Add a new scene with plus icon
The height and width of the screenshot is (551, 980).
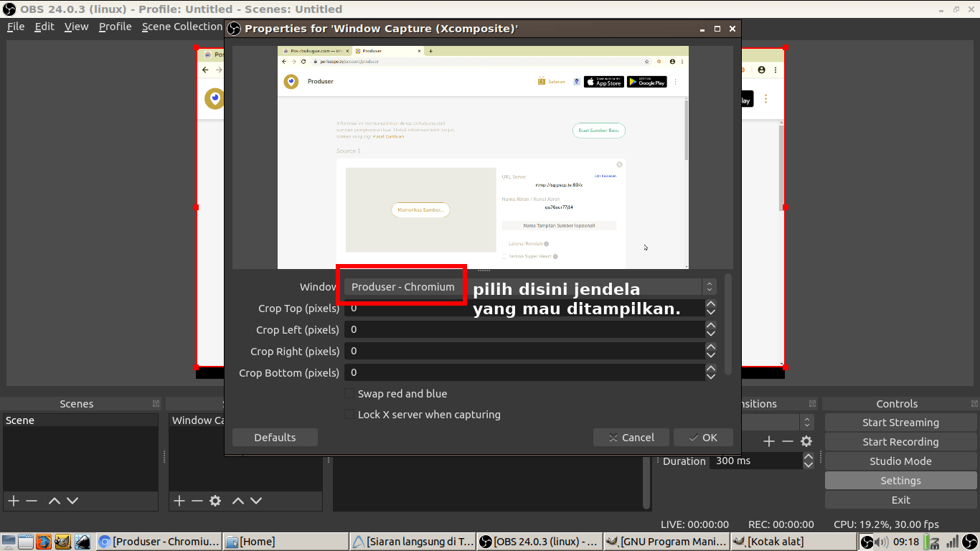(13, 501)
